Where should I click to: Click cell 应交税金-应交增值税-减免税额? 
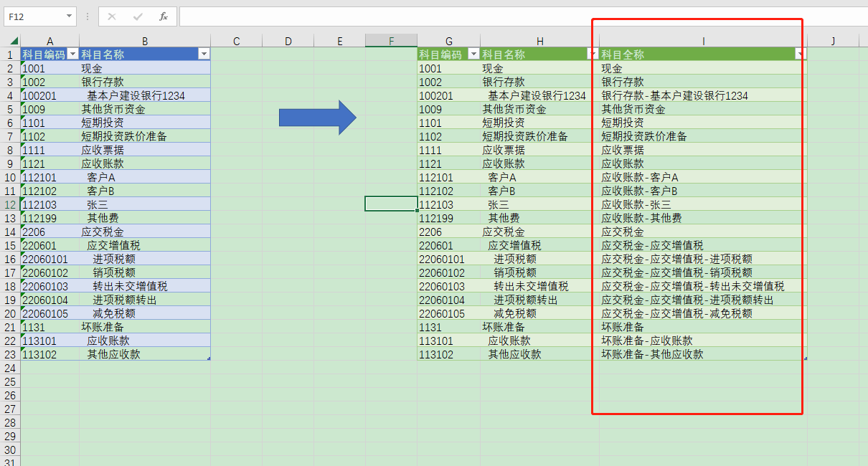pos(703,313)
